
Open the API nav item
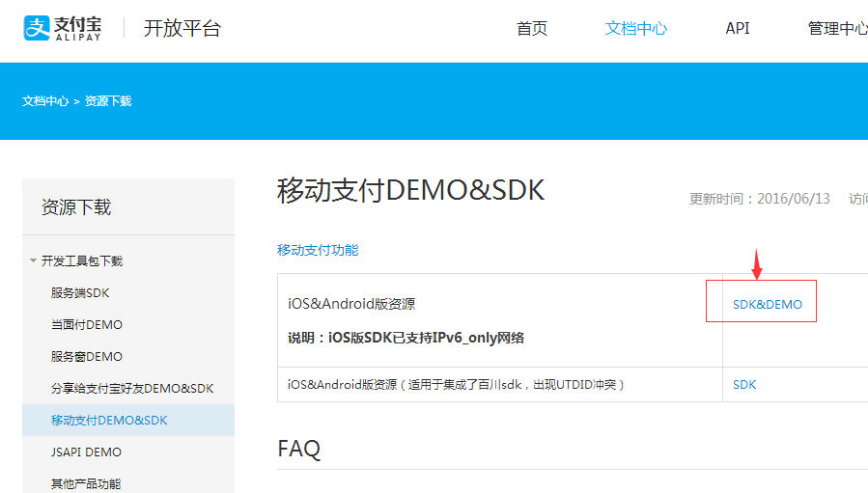738,28
